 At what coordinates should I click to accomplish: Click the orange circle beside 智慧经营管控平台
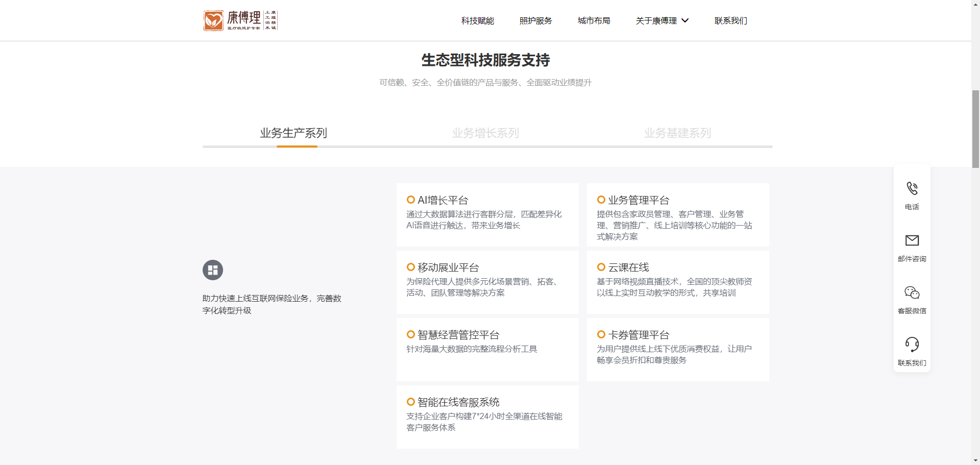pos(411,334)
